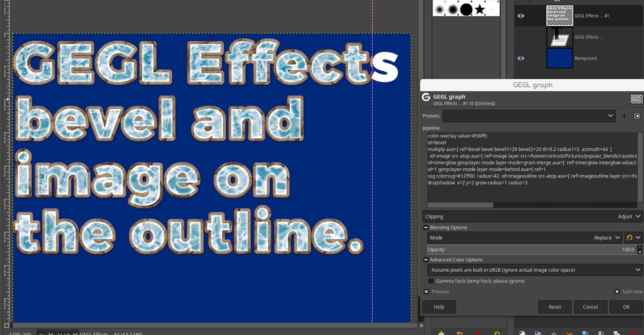
Task: Toggle visibility of the Background layer
Action: 520,58
